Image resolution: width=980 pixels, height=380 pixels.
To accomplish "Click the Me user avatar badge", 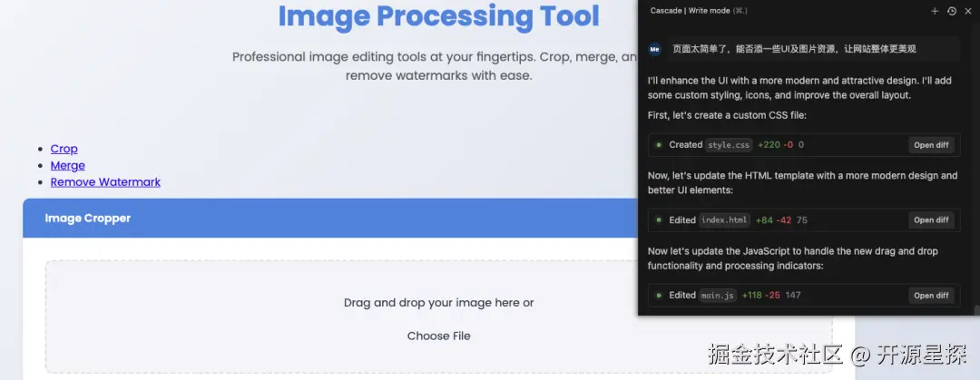I will point(655,49).
